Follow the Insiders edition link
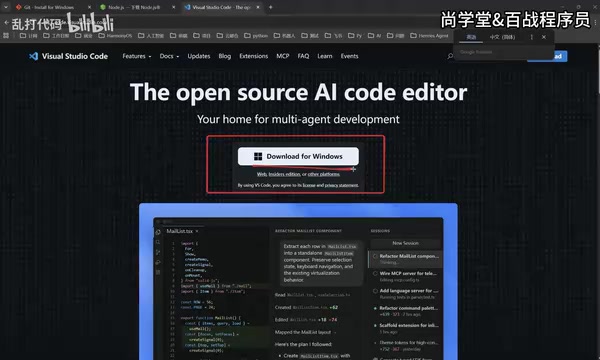This screenshot has width=600, height=360. tap(284, 174)
